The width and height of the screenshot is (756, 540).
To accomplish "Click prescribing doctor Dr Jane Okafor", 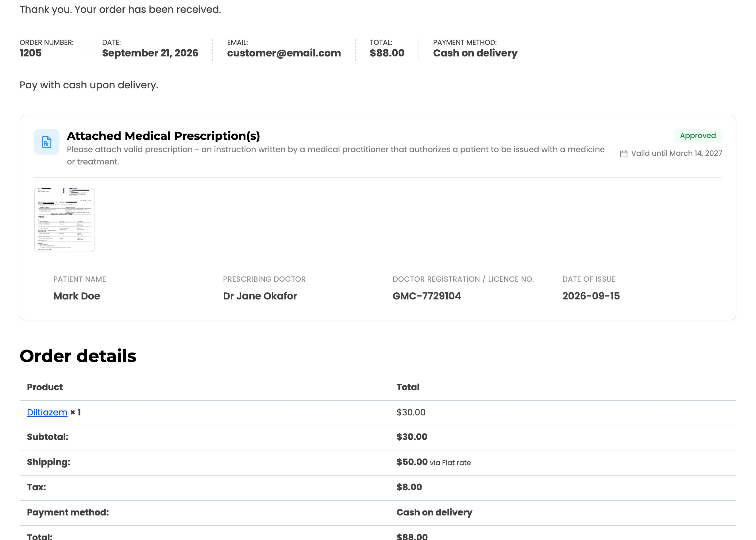I will click(260, 296).
